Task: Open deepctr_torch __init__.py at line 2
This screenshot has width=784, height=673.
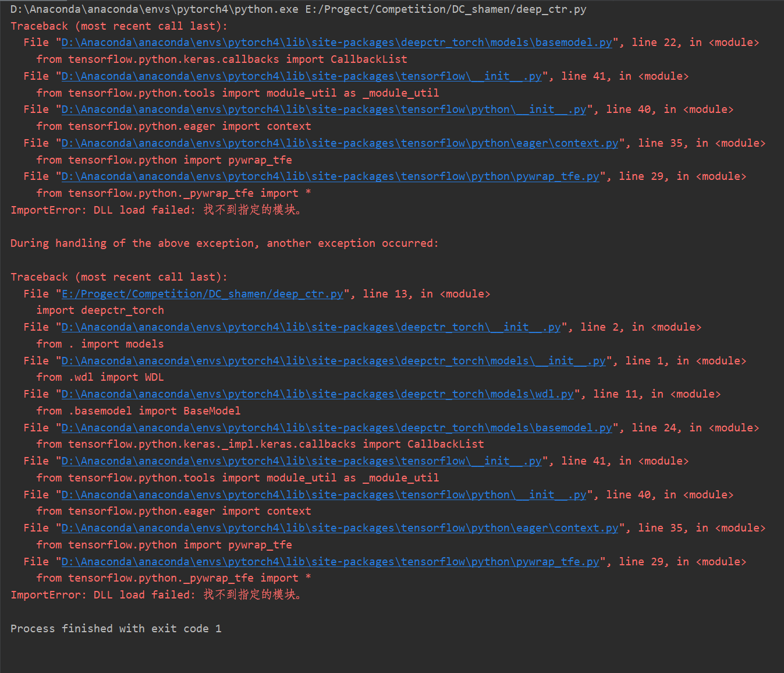Action: pyautogui.click(x=311, y=327)
